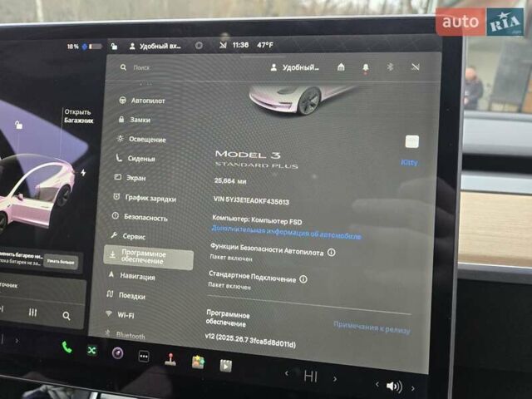
Task: Launch the joystick arcade app
Action: [170, 359]
